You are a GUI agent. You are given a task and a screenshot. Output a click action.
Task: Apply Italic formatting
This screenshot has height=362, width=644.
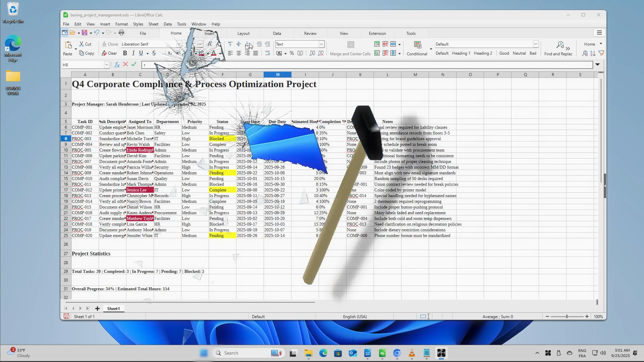pyautogui.click(x=133, y=53)
